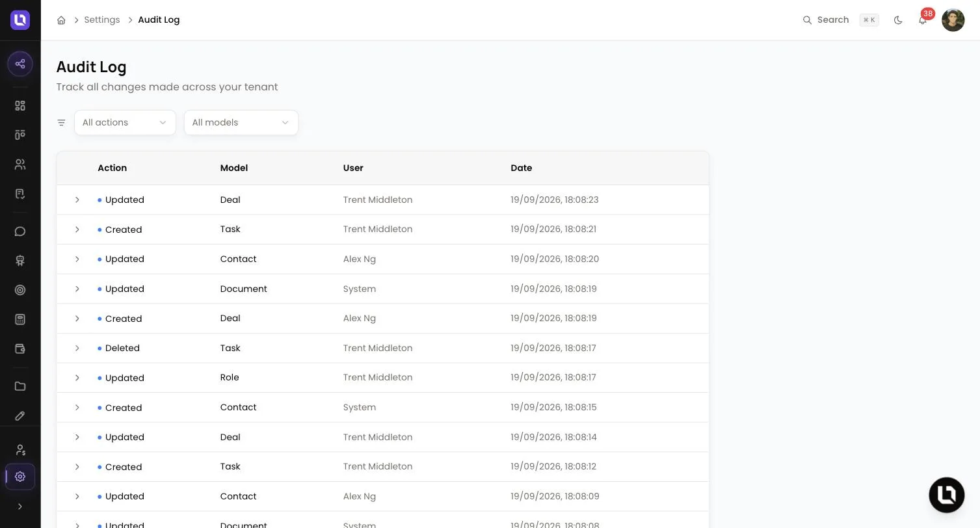Screen dimensions: 980x528
Task: Toggle dark mode with the moon icon
Action: (x=898, y=20)
